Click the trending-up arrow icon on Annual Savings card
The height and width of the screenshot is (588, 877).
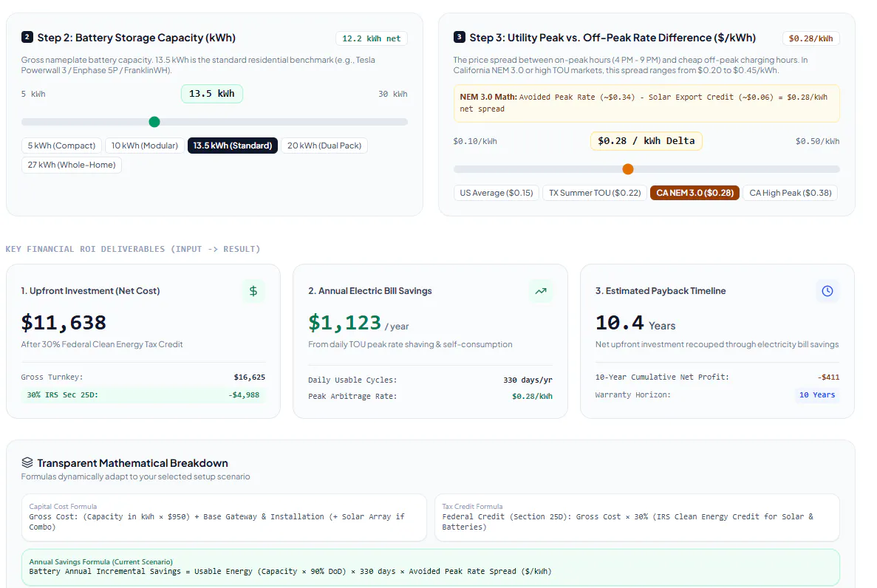pos(541,291)
